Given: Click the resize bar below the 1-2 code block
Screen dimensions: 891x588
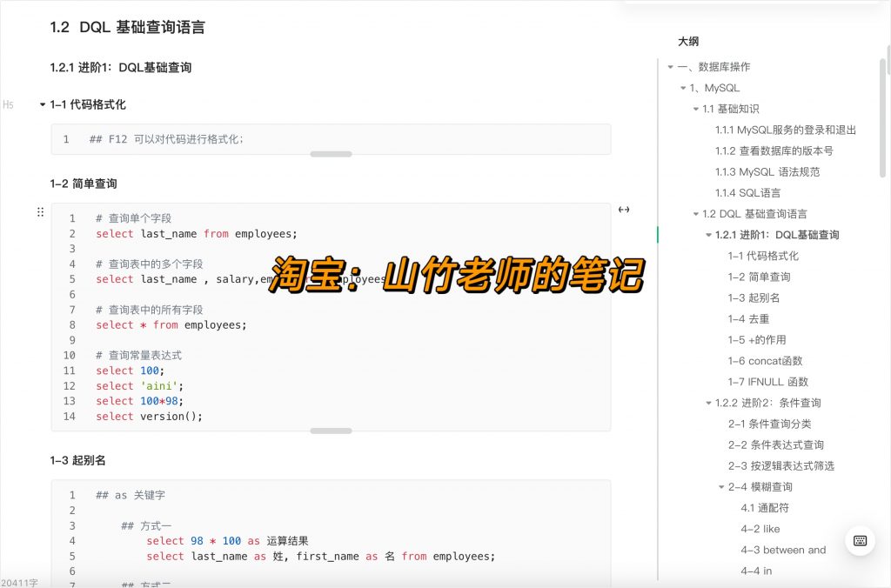Looking at the screenshot, I should [331, 430].
